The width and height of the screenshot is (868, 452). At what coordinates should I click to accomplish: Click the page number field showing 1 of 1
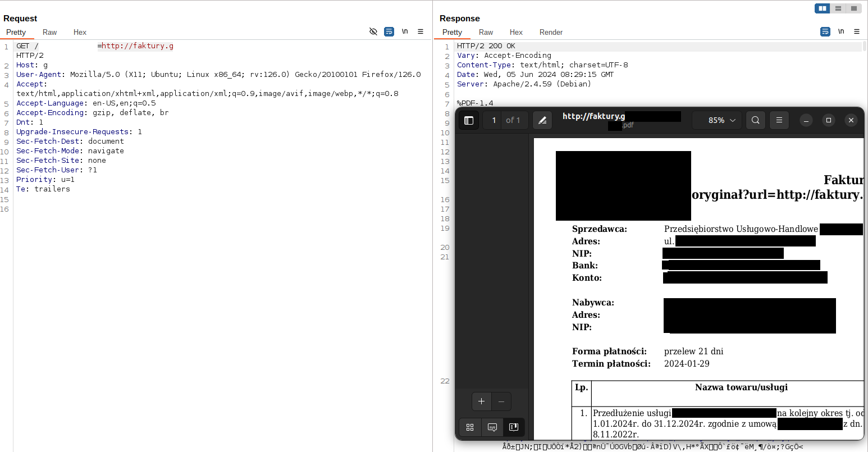click(494, 120)
